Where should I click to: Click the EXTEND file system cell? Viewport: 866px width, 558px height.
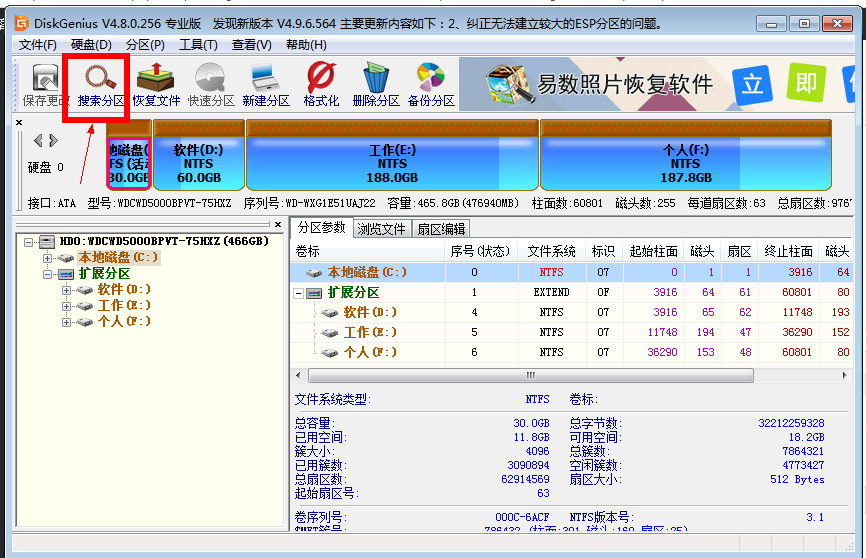(x=551, y=292)
